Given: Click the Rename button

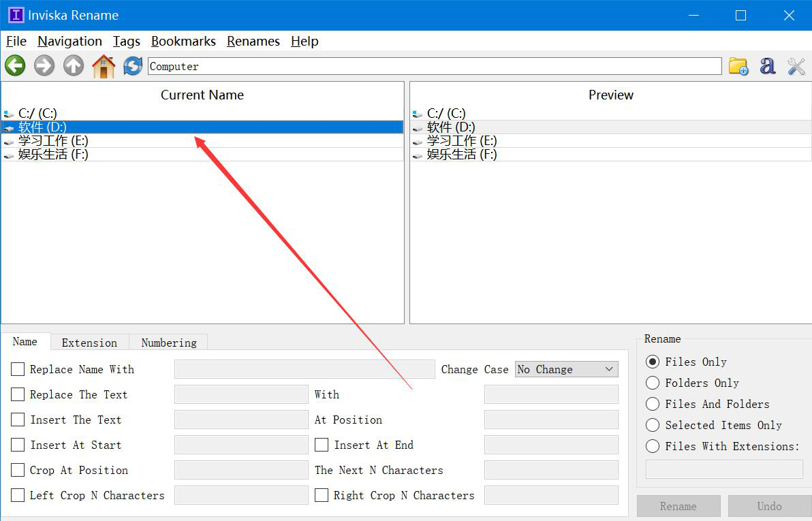Looking at the screenshot, I should (678, 506).
